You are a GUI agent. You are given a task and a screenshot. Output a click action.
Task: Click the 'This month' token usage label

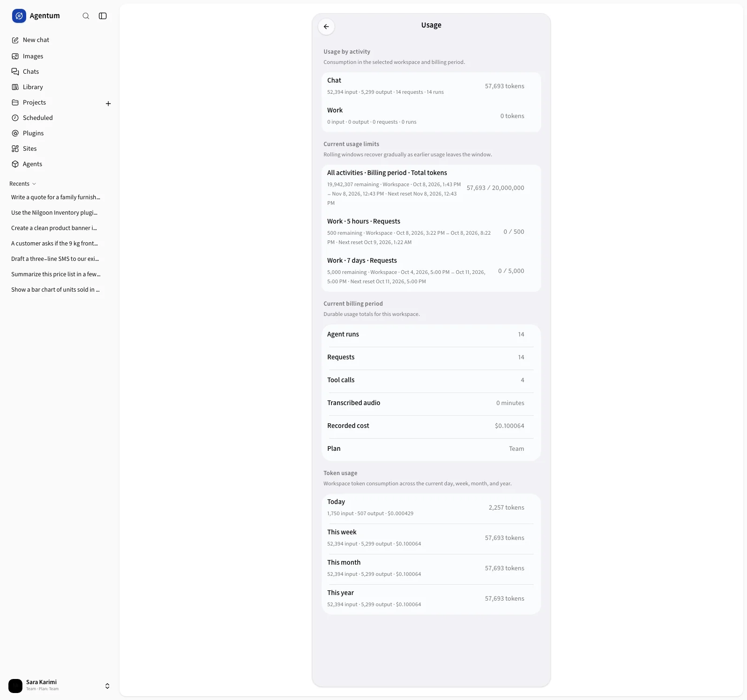coord(344,562)
